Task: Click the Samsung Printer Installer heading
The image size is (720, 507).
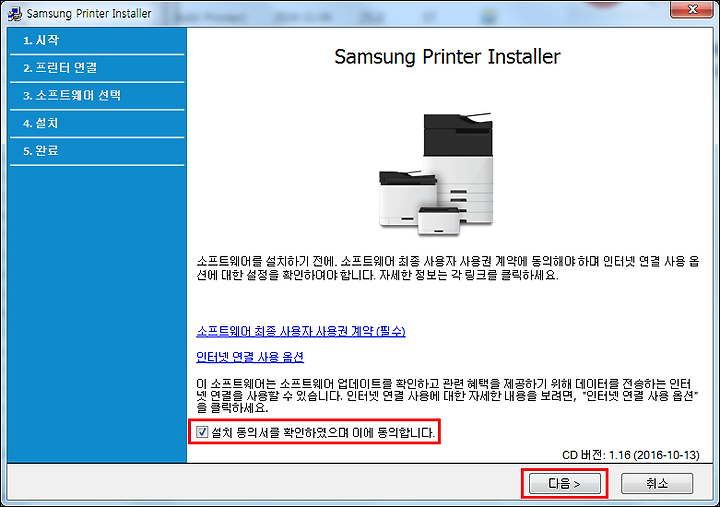Action: click(x=447, y=57)
